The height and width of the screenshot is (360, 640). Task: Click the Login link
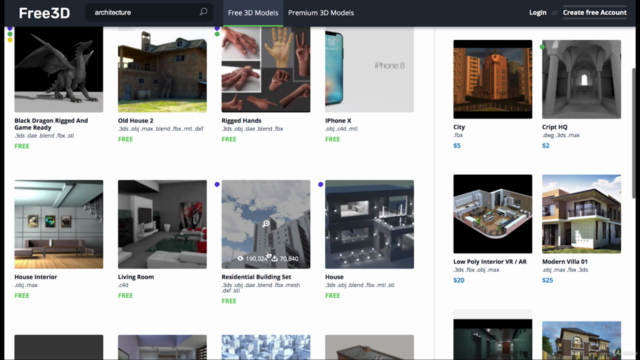(x=538, y=13)
